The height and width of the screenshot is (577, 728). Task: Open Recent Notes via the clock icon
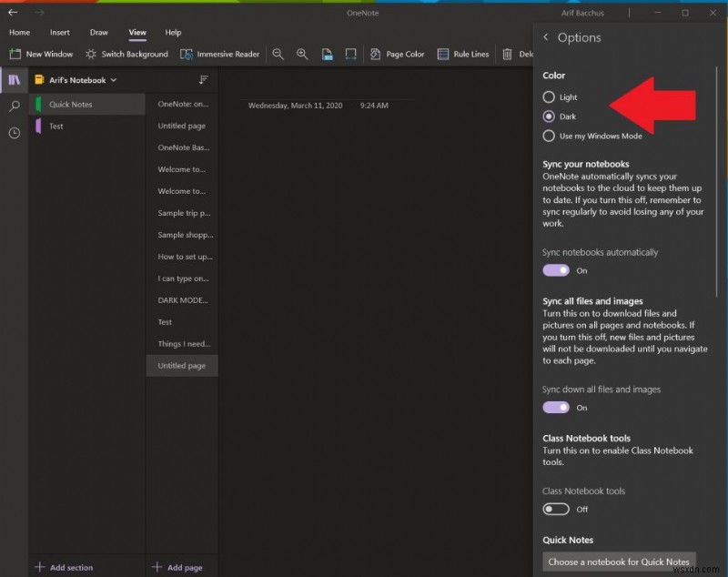[15, 134]
